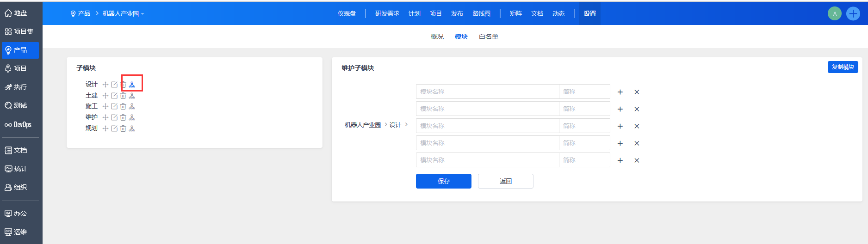Click the 保存 button
Screen dimensions: 868x244
pyautogui.click(x=443, y=181)
